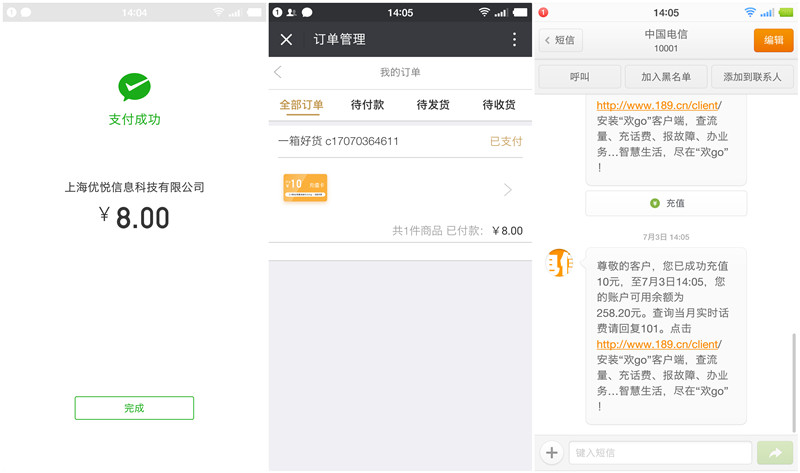This screenshot has height=473, width=800.
Task: Open the three-dot menu in 订单管理
Action: pyautogui.click(x=514, y=39)
